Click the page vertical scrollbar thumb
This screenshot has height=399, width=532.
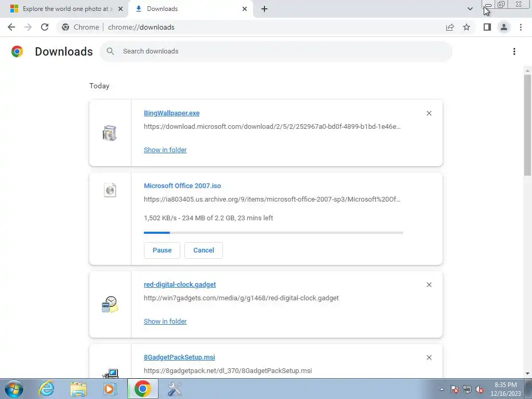[x=527, y=125]
